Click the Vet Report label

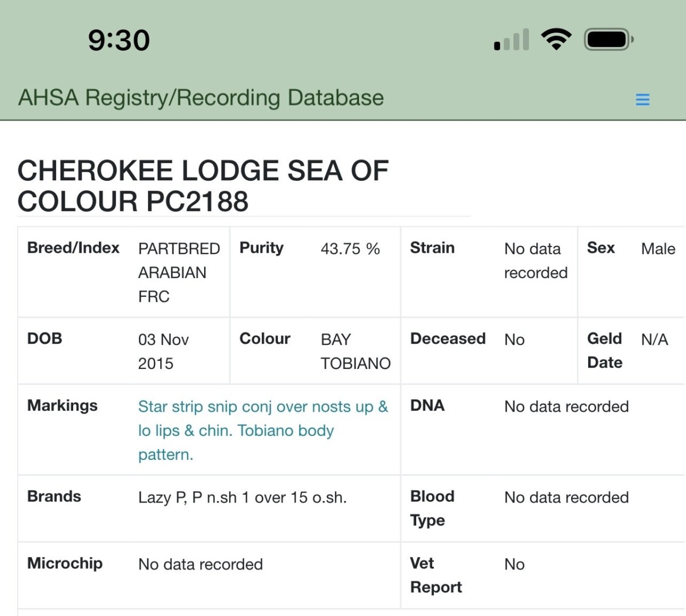(436, 575)
